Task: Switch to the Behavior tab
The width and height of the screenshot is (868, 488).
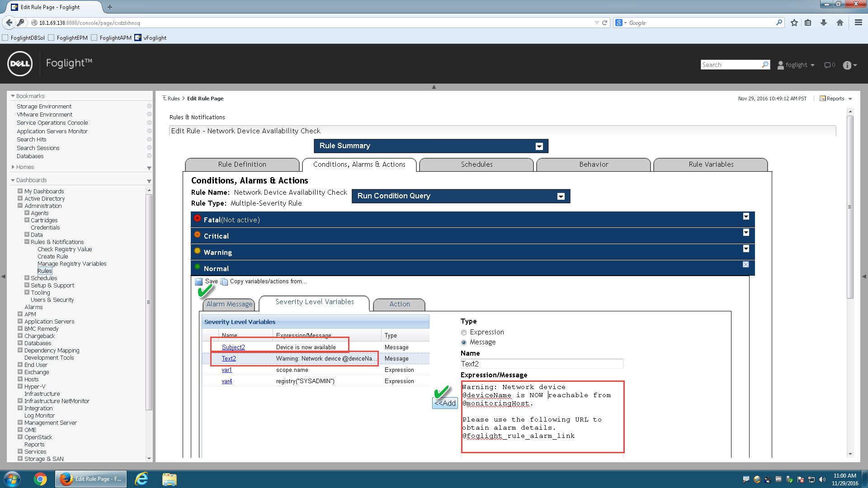Action: (x=594, y=164)
